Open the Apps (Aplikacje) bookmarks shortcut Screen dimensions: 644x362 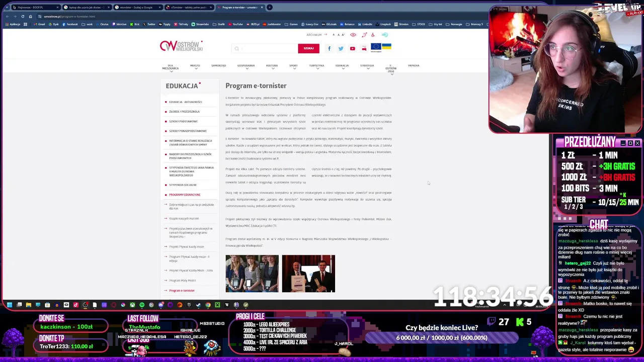point(12,24)
